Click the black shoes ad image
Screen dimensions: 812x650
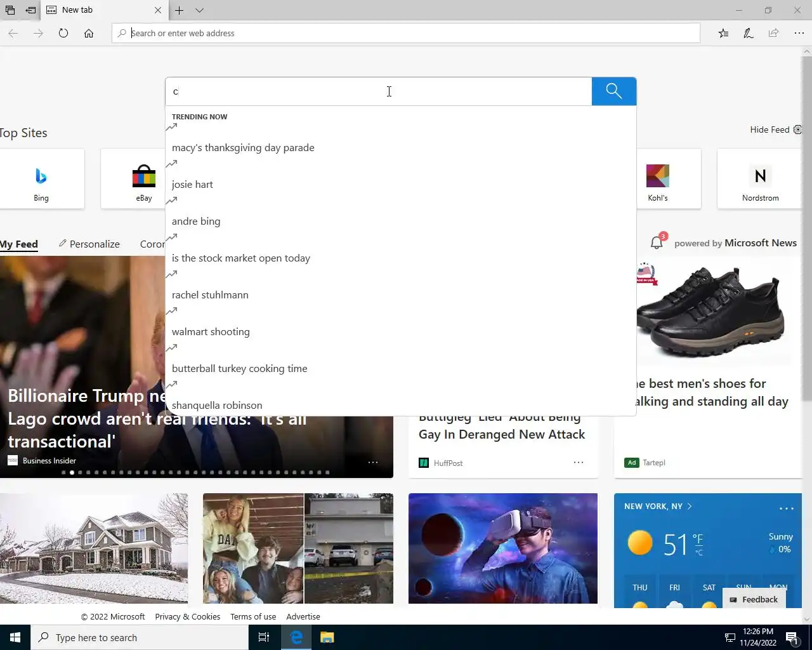point(710,312)
